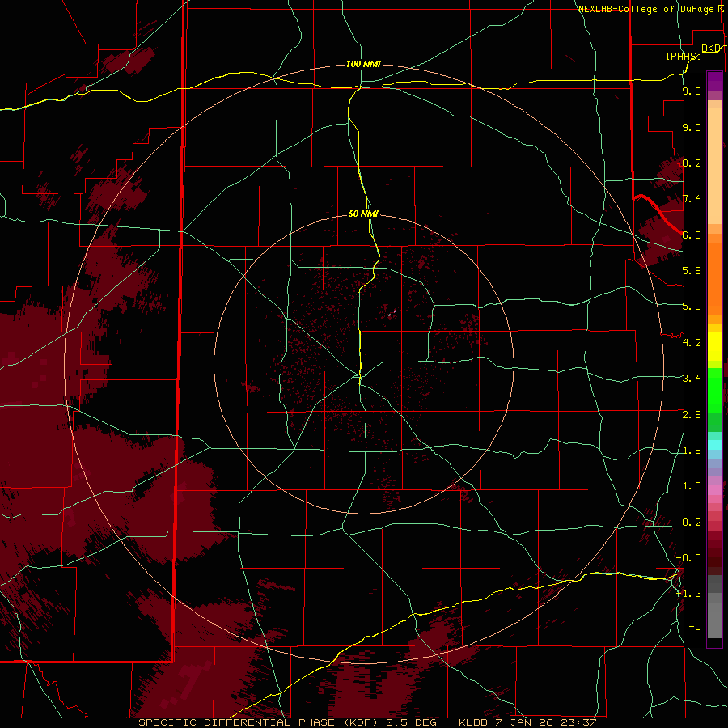Click the -1.3 scale value
The image size is (728, 728).
coord(688,594)
